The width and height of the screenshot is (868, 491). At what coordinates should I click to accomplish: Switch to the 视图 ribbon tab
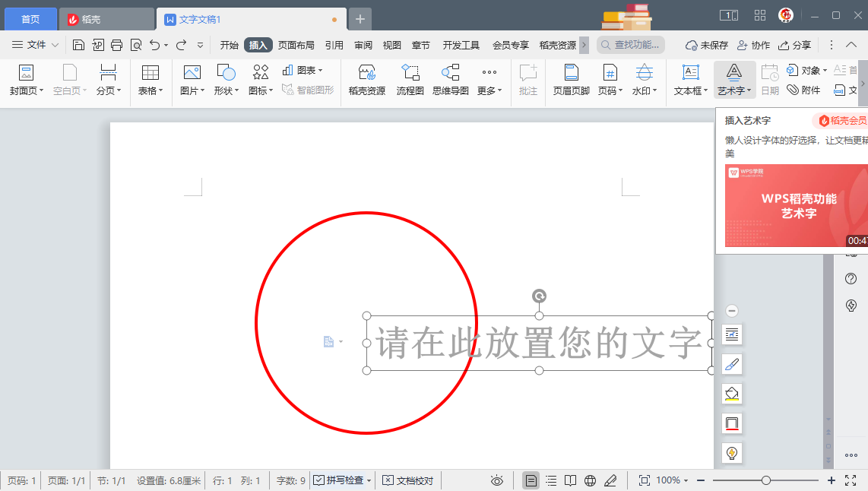[x=392, y=46]
